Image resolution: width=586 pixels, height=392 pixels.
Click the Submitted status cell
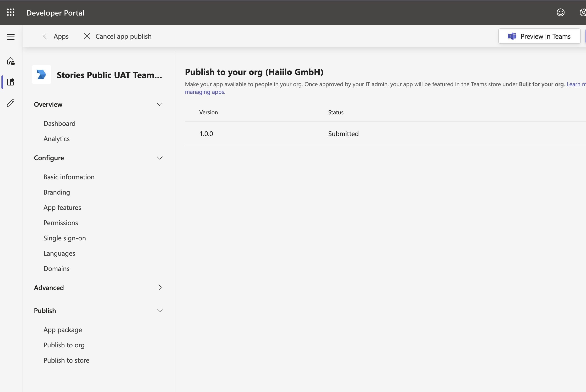pos(343,133)
